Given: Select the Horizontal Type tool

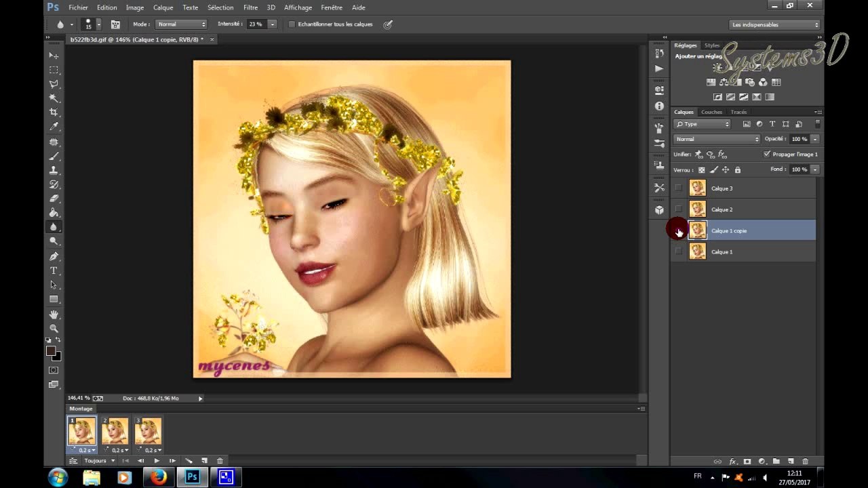Looking at the screenshot, I should tap(54, 270).
